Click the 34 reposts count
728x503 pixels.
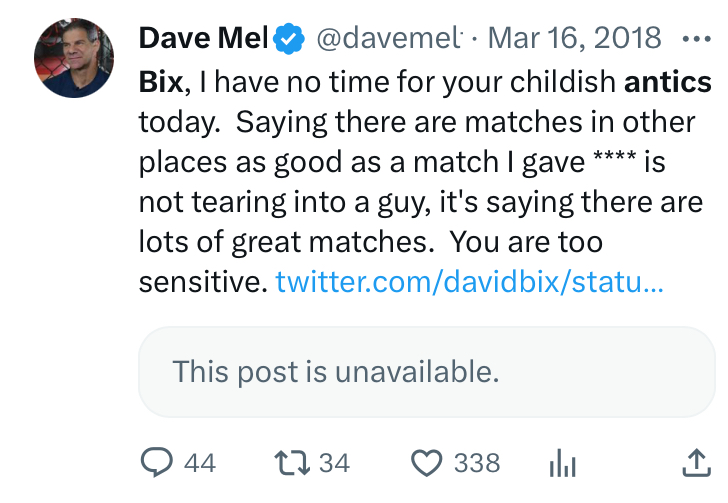click(334, 463)
